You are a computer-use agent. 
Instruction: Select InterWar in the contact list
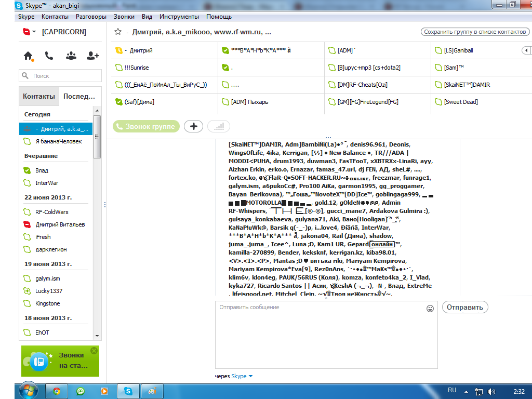click(x=56, y=183)
